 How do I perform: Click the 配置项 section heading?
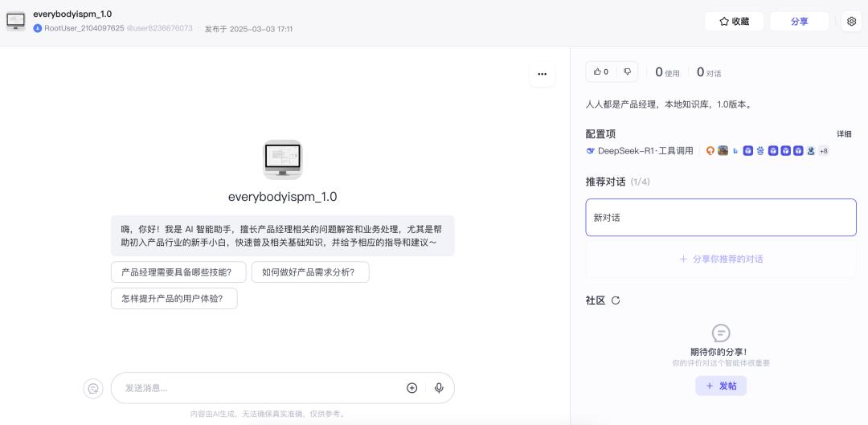pyautogui.click(x=600, y=134)
